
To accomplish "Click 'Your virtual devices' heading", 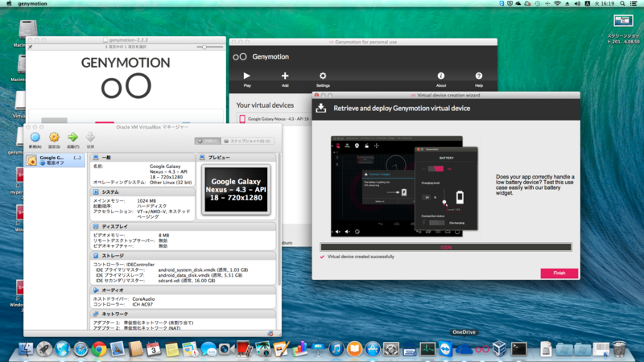I will click(x=265, y=105).
